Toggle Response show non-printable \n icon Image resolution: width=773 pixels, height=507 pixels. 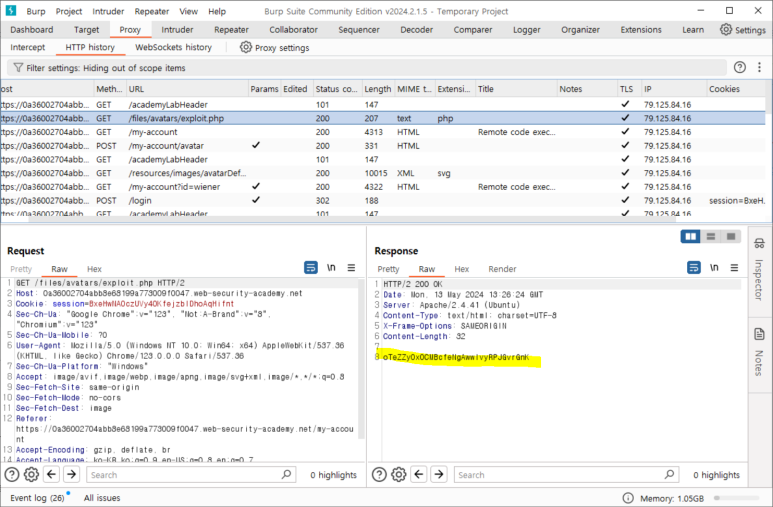(714, 267)
